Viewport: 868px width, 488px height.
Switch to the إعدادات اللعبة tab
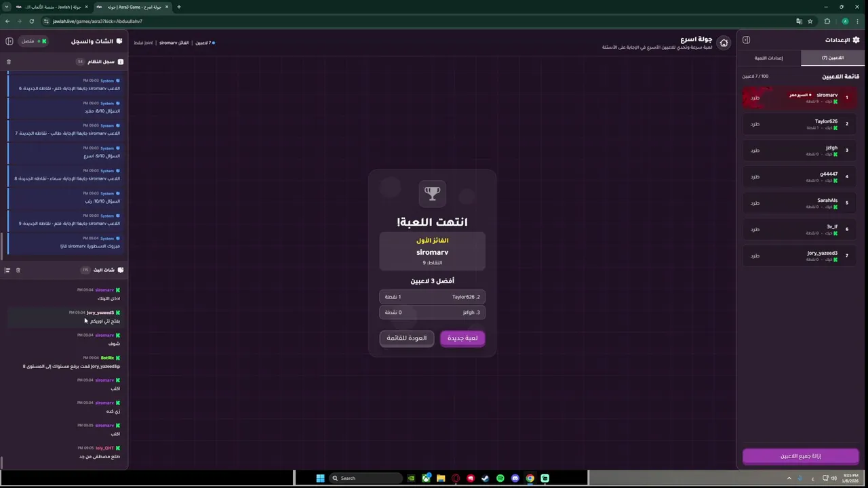click(x=769, y=58)
